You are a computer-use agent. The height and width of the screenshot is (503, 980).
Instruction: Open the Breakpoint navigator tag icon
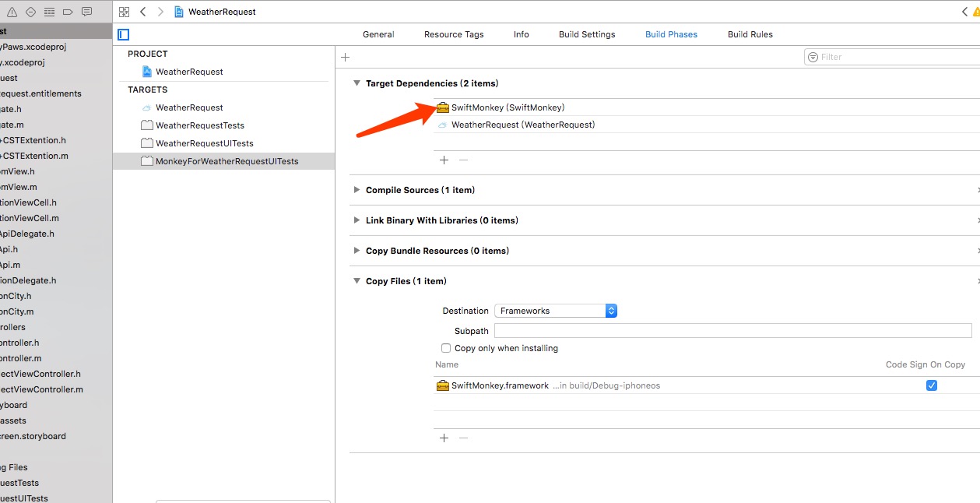[x=68, y=12]
